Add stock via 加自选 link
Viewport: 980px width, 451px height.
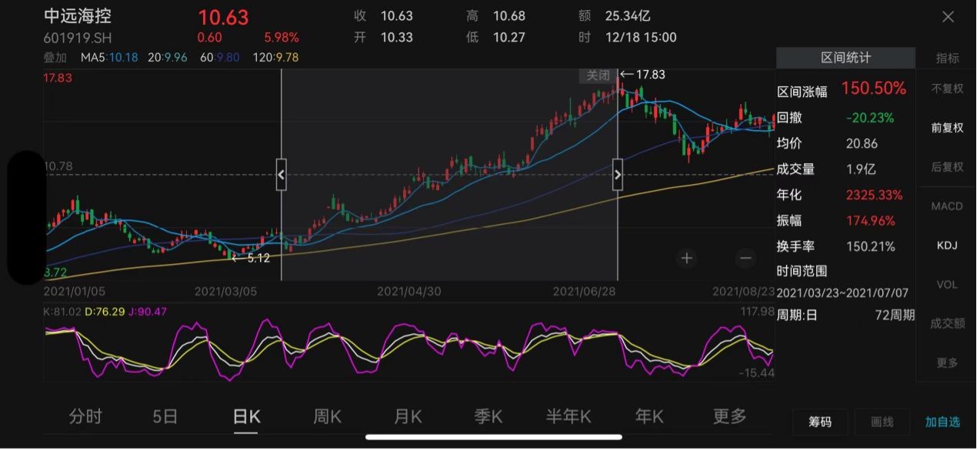point(942,422)
